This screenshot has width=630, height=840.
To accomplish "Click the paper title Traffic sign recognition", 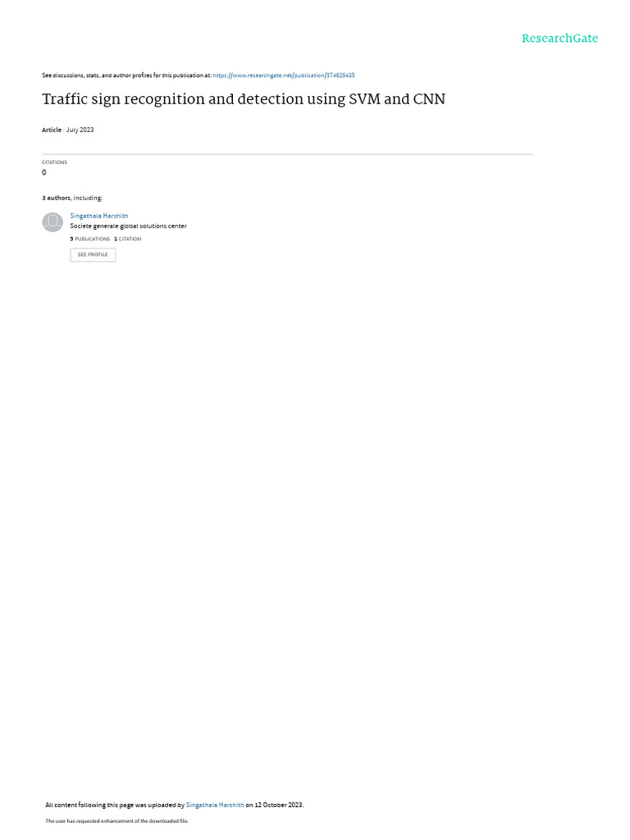I will (244, 99).
